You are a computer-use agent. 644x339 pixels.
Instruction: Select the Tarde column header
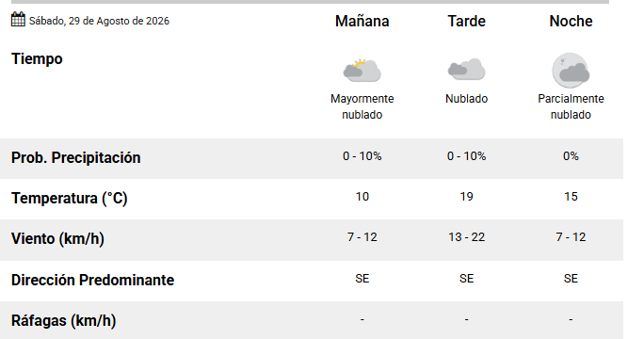tap(467, 21)
